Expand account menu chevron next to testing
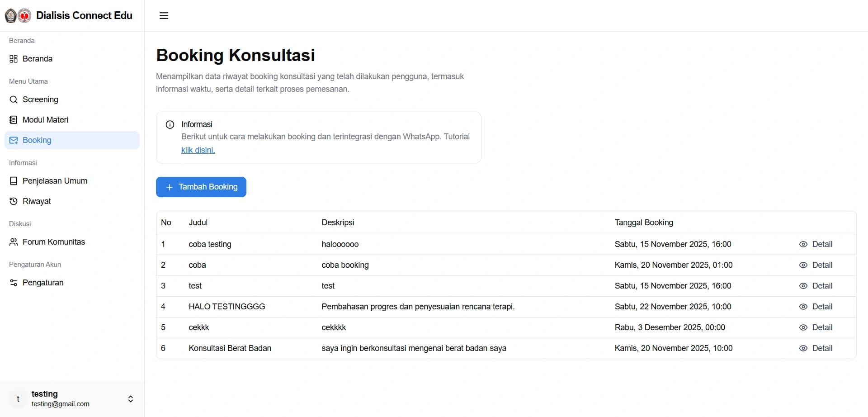The height and width of the screenshot is (417, 868). tap(131, 399)
